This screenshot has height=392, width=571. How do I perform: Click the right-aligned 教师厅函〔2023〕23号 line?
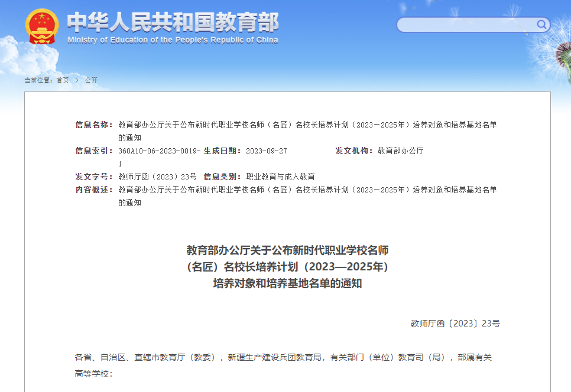[455, 324]
